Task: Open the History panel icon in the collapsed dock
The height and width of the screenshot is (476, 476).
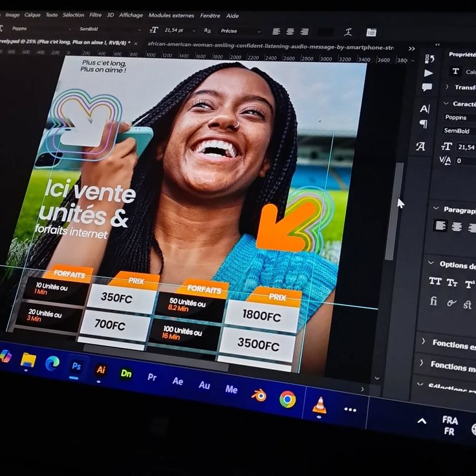Action: tap(429, 59)
